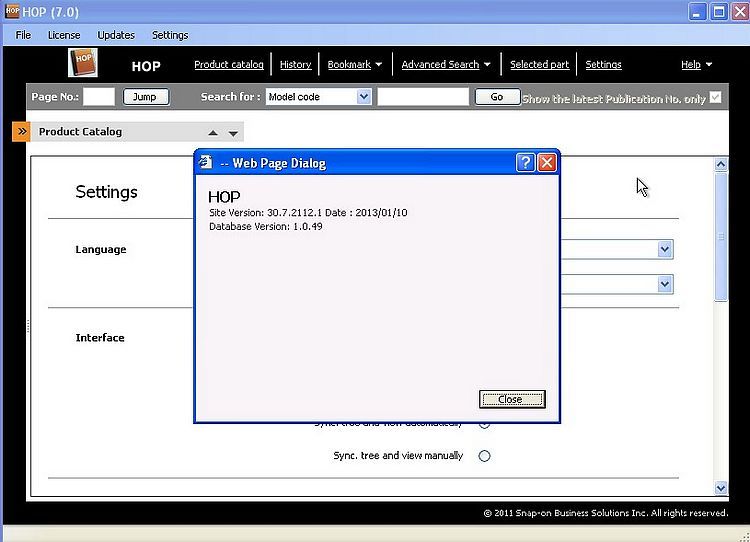Open the Help dropdown menu
The image size is (750, 542).
point(696,65)
